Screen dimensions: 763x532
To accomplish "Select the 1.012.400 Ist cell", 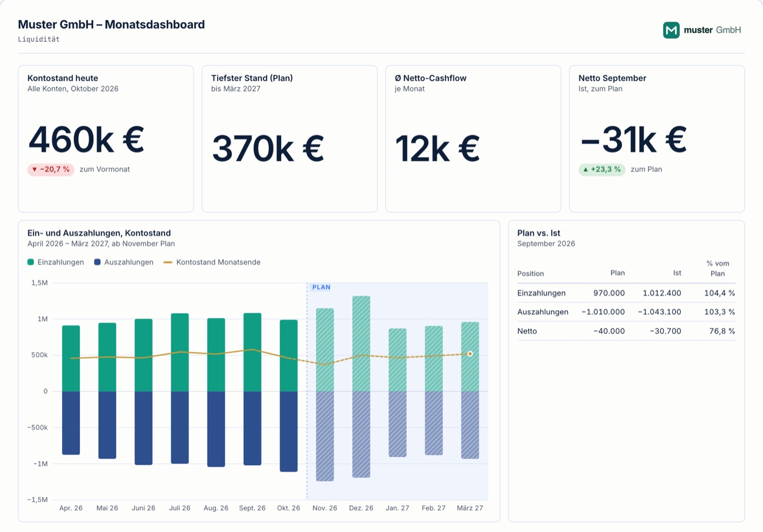I will (x=662, y=293).
